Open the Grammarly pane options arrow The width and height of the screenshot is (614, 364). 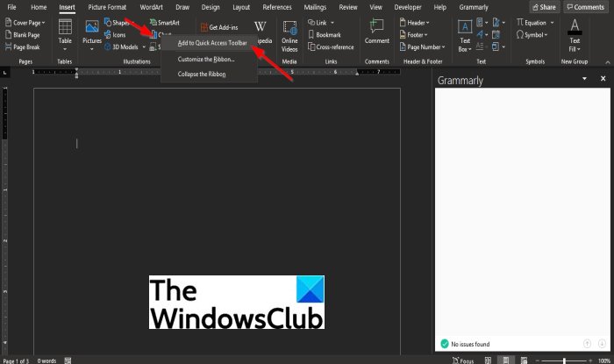(x=584, y=79)
